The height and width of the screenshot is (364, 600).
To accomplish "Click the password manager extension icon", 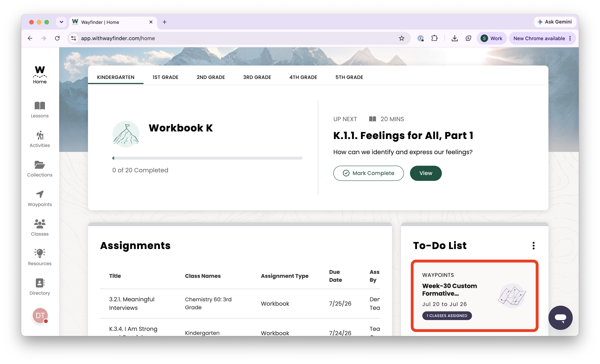I will click(421, 38).
